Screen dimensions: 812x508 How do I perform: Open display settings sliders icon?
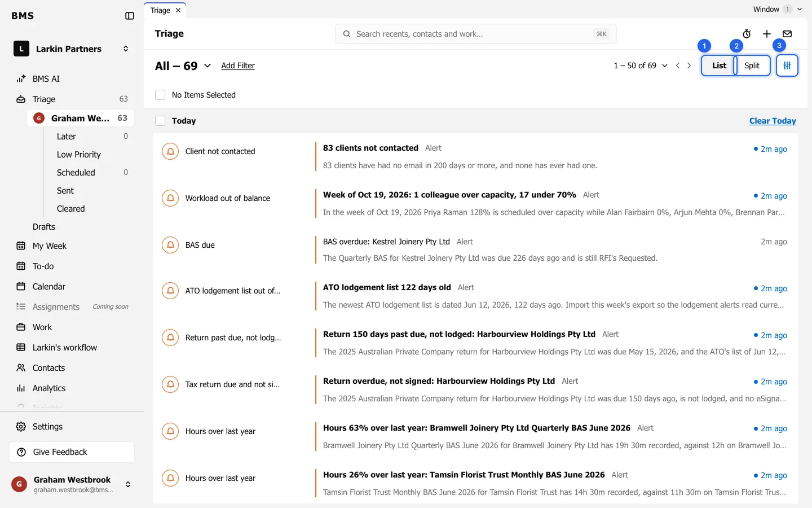click(x=787, y=65)
